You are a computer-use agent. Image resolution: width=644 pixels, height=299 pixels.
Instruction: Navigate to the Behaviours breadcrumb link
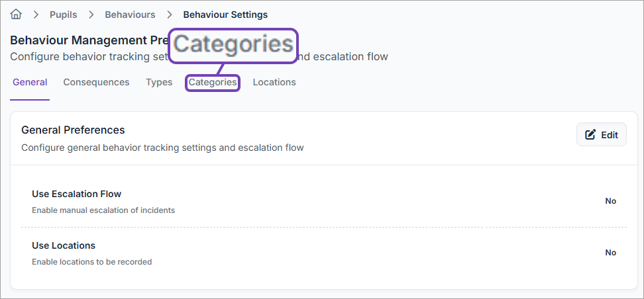[130, 15]
